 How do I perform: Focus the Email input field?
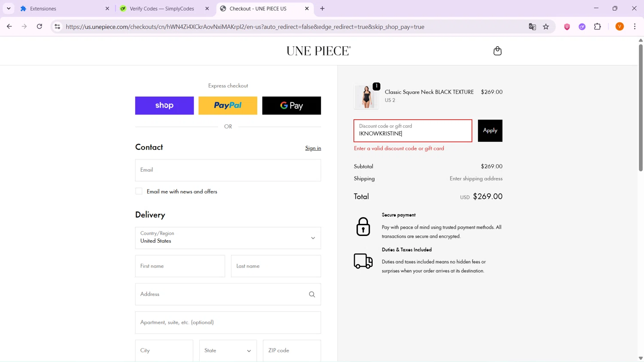coord(228,170)
